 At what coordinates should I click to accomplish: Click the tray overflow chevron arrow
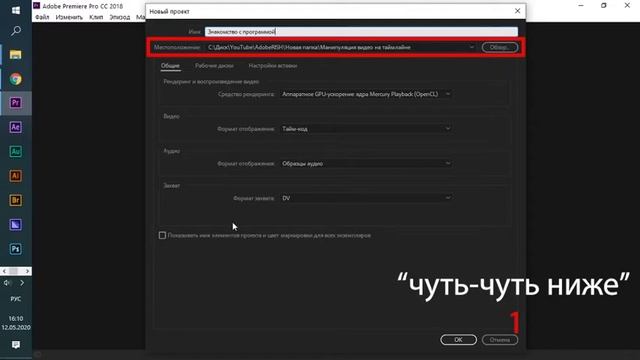coord(22,283)
